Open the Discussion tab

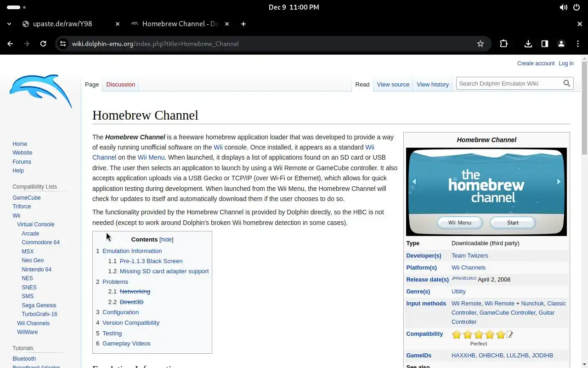coord(120,85)
